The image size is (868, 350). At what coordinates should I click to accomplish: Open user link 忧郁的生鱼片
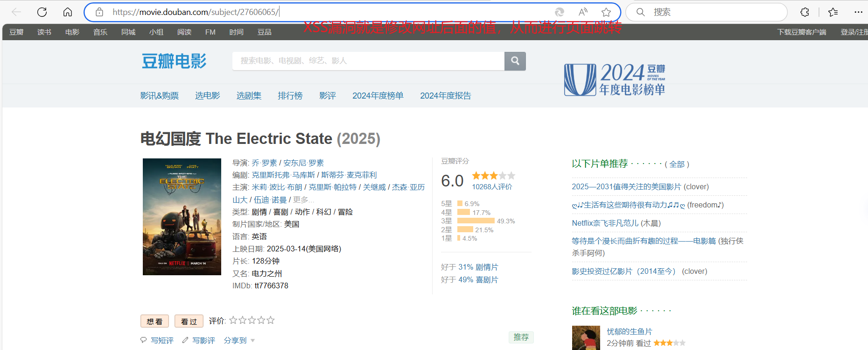[630, 331]
